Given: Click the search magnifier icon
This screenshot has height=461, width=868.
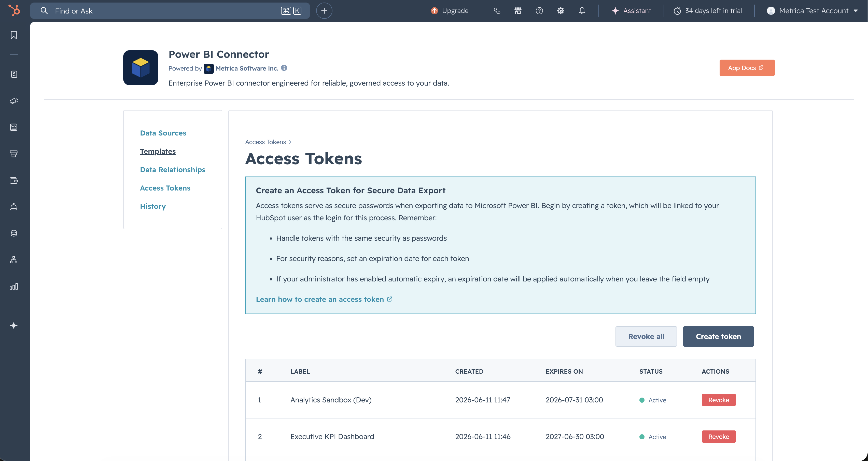Looking at the screenshot, I should pos(44,11).
